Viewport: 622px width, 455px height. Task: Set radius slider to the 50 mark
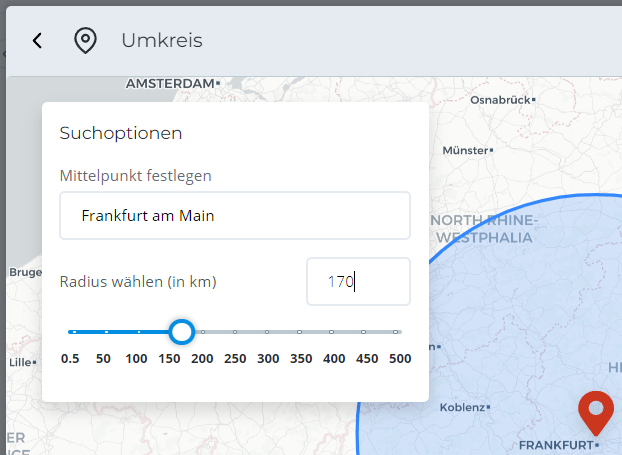(x=105, y=332)
